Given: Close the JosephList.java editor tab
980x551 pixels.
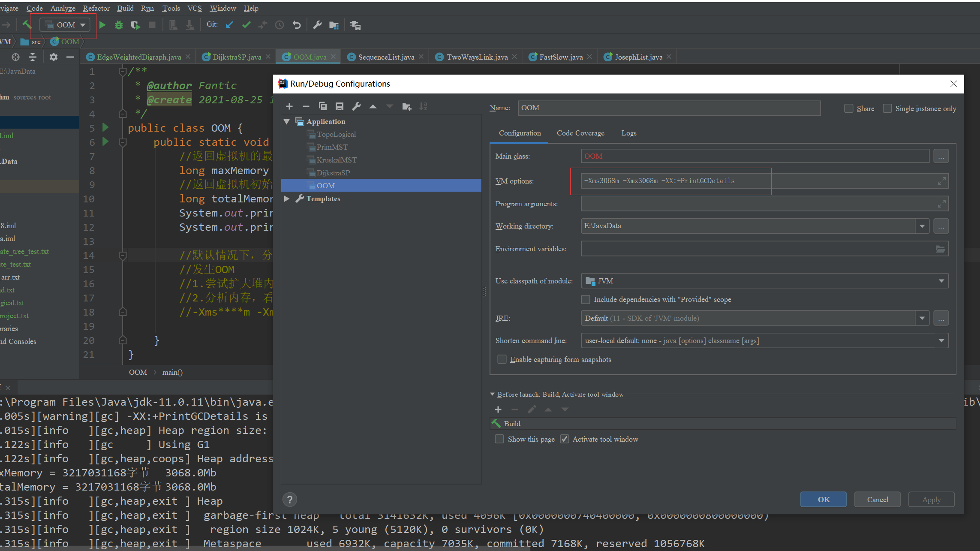Looking at the screenshot, I should point(669,57).
